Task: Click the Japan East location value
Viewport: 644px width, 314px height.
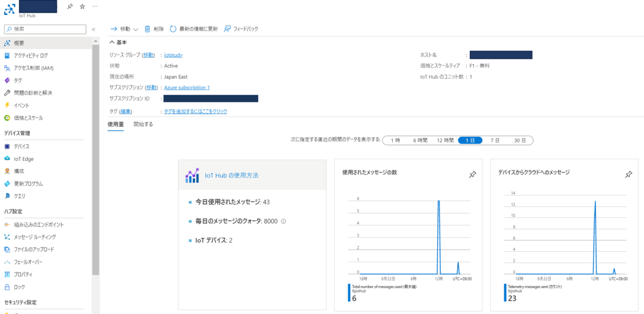Action: click(175, 77)
